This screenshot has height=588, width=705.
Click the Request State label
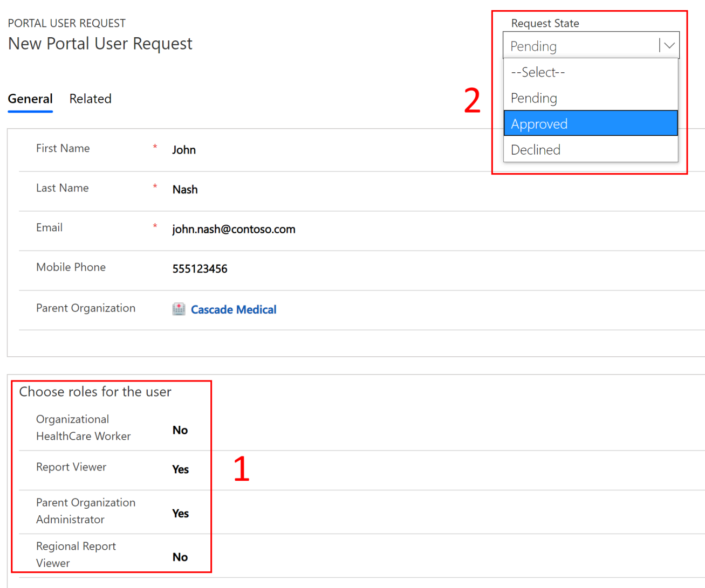(545, 23)
